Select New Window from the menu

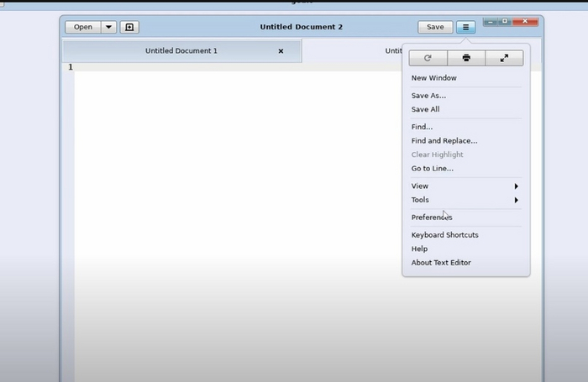click(465, 78)
